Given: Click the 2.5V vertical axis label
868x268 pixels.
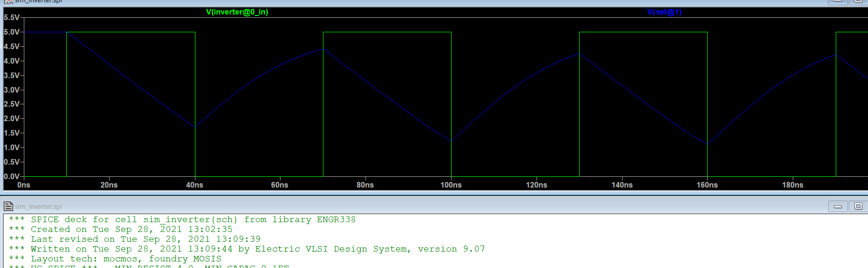Looking at the screenshot, I should pyautogui.click(x=12, y=104).
